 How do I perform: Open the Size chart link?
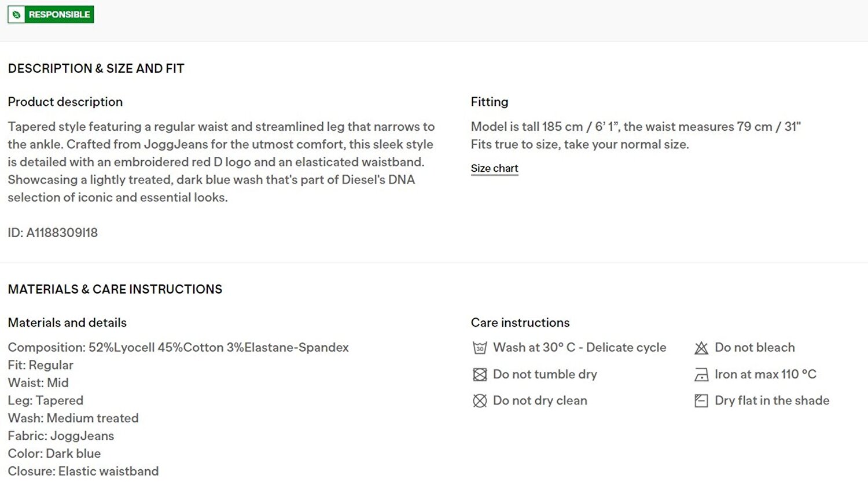coord(495,168)
